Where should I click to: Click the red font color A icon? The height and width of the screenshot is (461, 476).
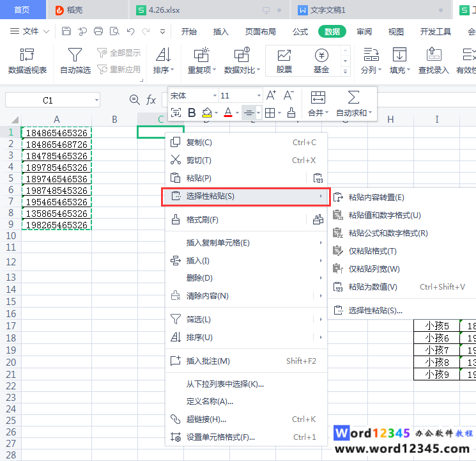pyautogui.click(x=228, y=113)
